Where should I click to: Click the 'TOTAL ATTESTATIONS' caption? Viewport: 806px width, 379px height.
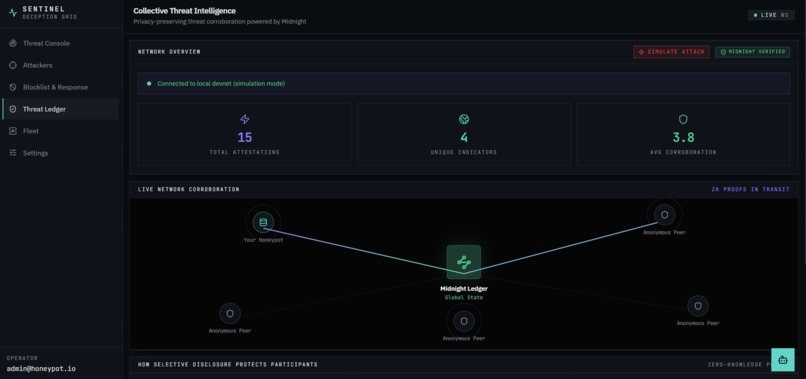[x=245, y=152]
